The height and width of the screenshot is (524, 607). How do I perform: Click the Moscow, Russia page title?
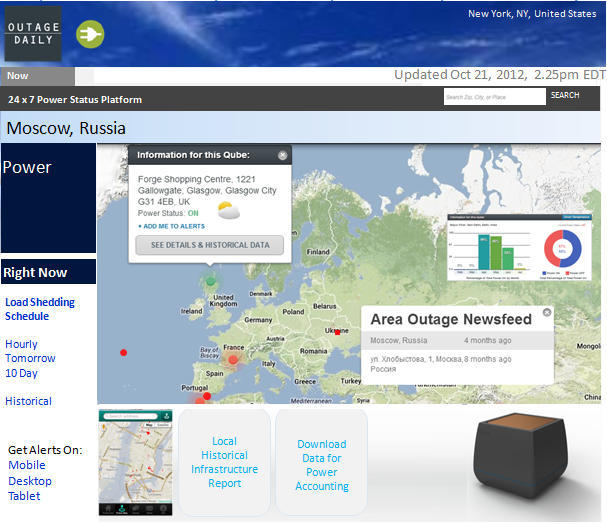66,128
